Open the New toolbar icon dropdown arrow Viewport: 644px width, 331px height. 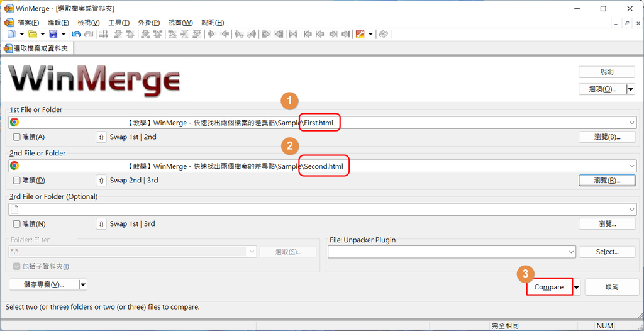click(x=21, y=34)
